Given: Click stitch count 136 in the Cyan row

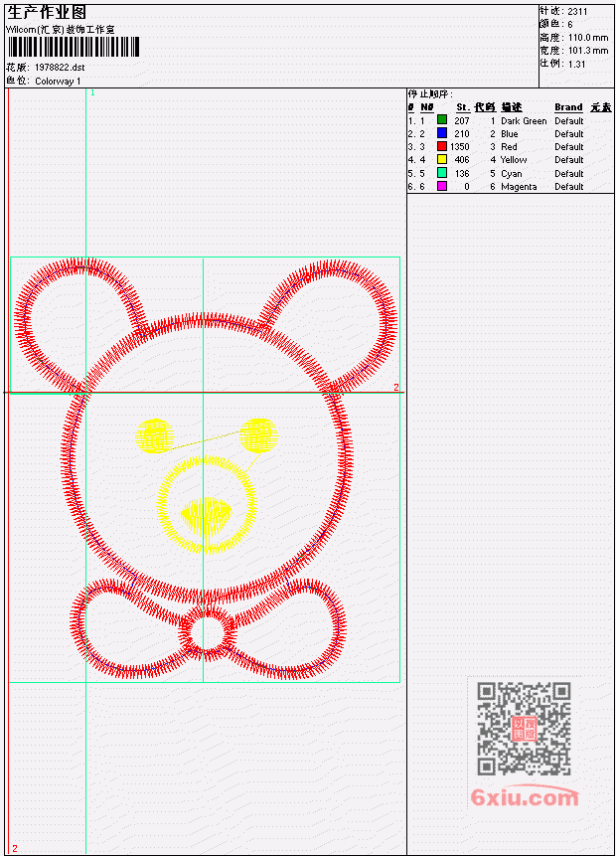Looking at the screenshot, I should 462,174.
